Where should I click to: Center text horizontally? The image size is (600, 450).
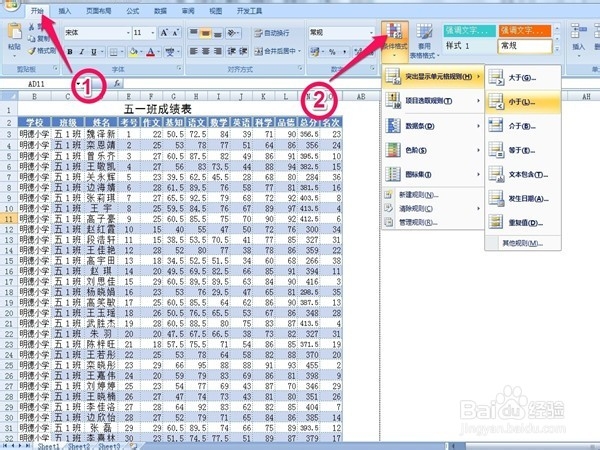tap(206, 51)
